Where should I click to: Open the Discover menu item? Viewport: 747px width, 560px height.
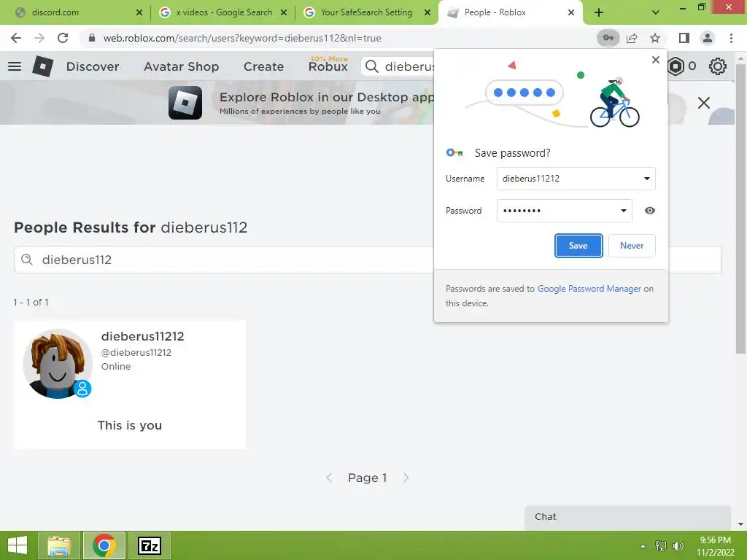[93, 66]
